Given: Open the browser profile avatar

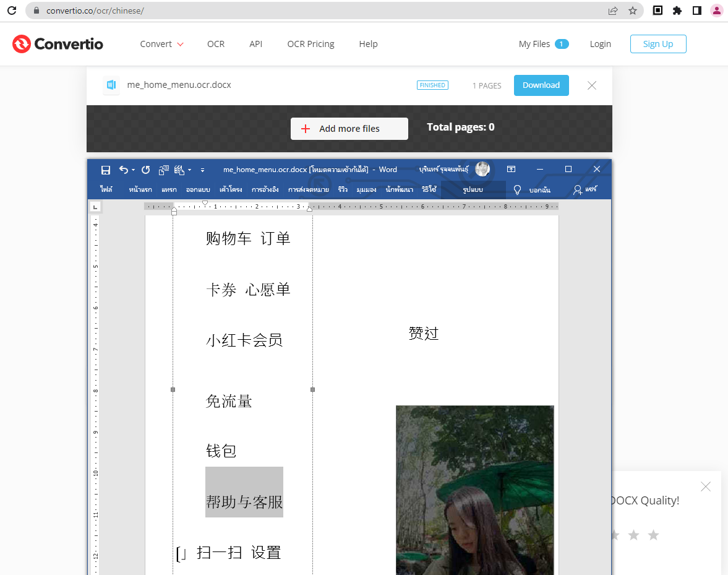Looking at the screenshot, I should click(716, 11).
